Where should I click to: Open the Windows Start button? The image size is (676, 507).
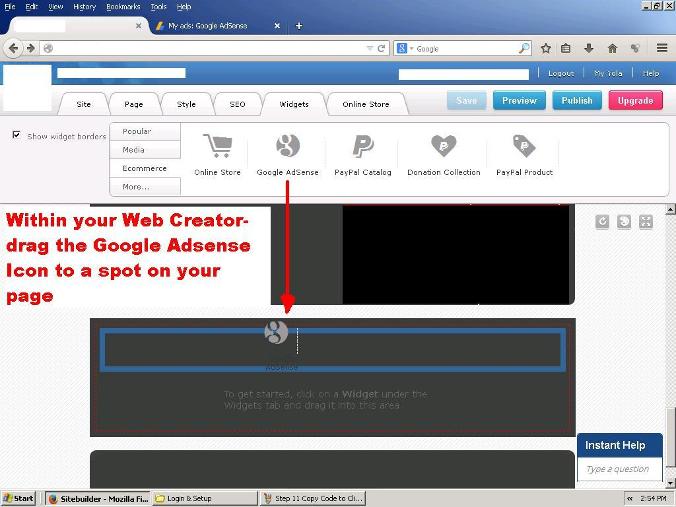(19, 498)
